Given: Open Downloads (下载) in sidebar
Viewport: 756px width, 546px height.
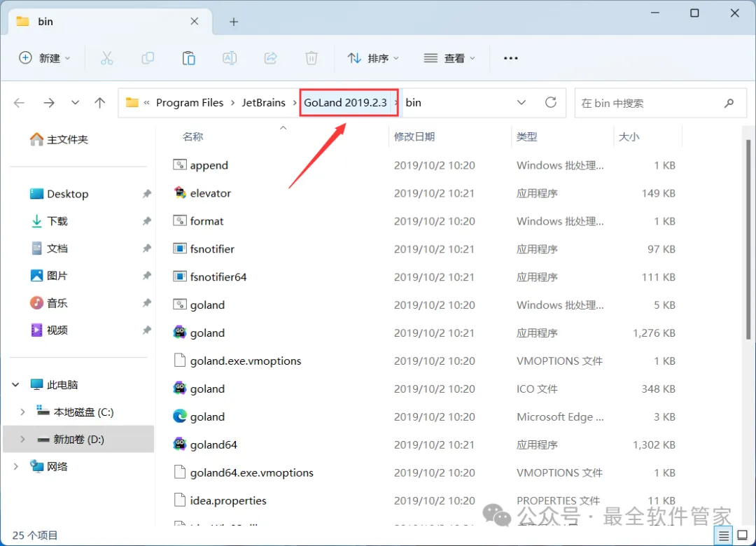Looking at the screenshot, I should [x=49, y=221].
